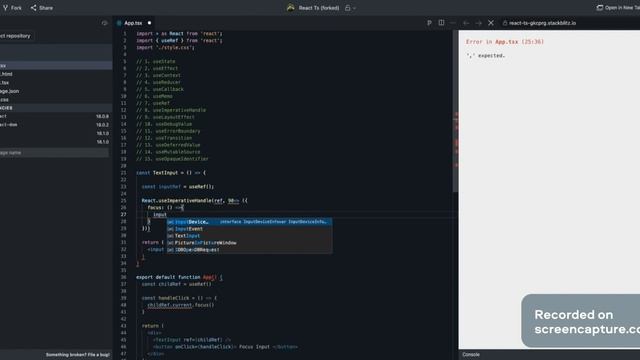Open the Console panel at preview bottom
This screenshot has height=360, width=640.
tap(471, 354)
